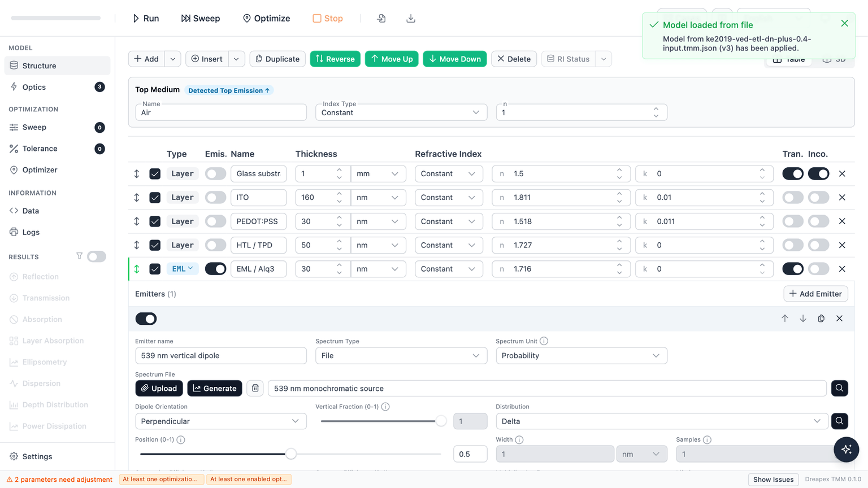Viewport: 868px width, 488px height.
Task: Click the download icon in top toolbar
Action: pos(411,19)
